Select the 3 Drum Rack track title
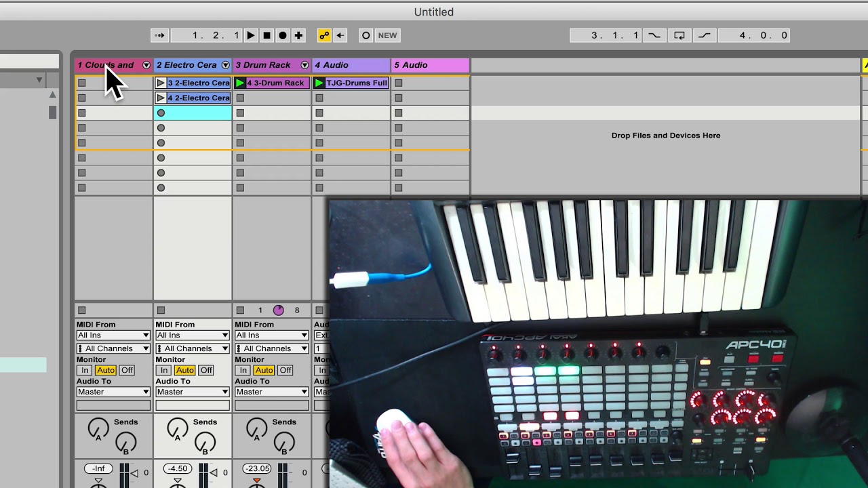Image resolution: width=868 pixels, height=488 pixels. pos(263,65)
